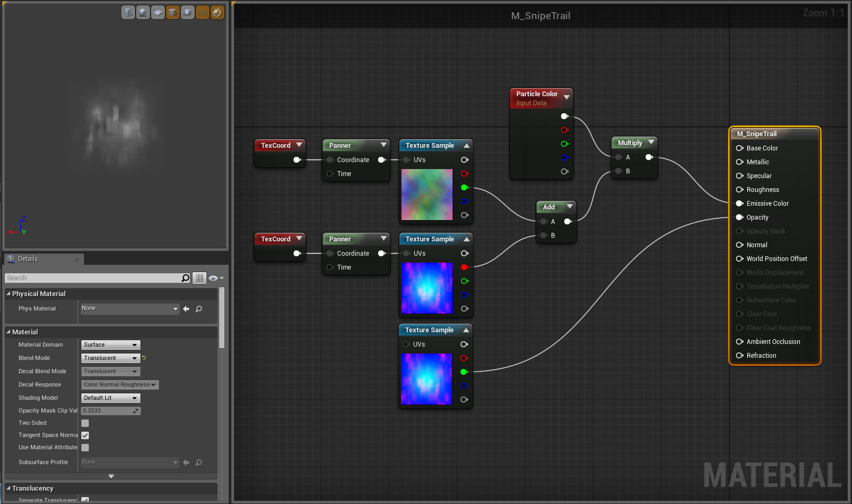Click the Multiply node A input pin
This screenshot has width=852, height=504.
click(619, 157)
